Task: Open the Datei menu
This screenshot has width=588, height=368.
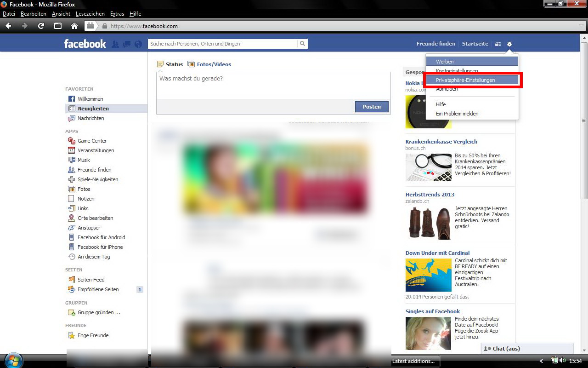Action: (x=9, y=14)
